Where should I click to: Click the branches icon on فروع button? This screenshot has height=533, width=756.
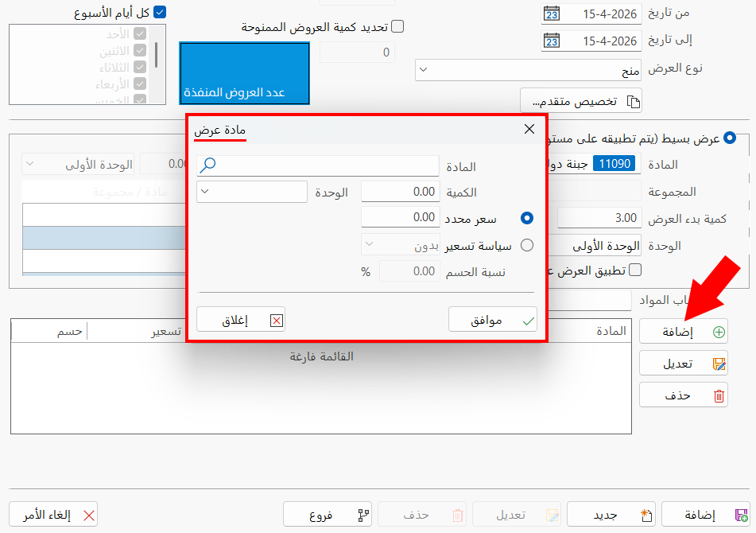(x=363, y=515)
